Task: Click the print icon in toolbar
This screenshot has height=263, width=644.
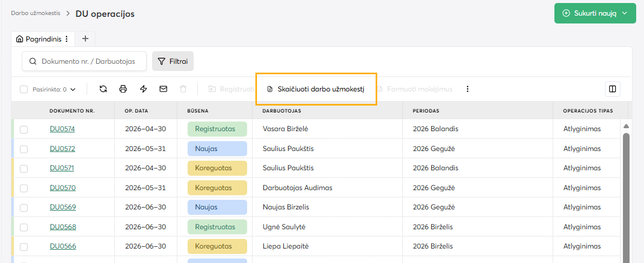Action: coord(123,88)
